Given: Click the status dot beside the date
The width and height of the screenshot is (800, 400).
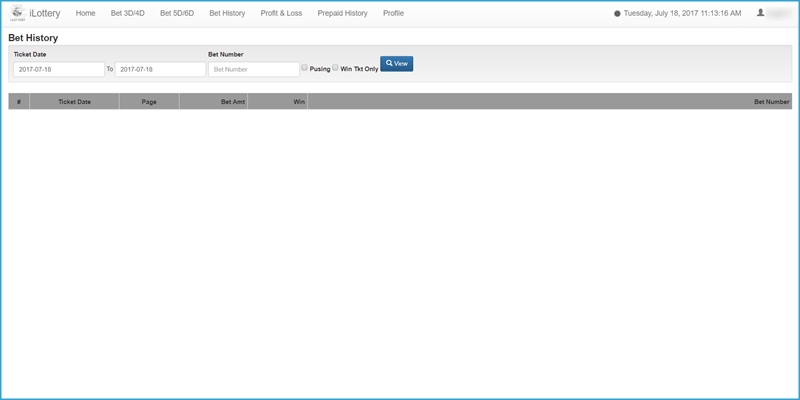Looking at the screenshot, I should (617, 14).
